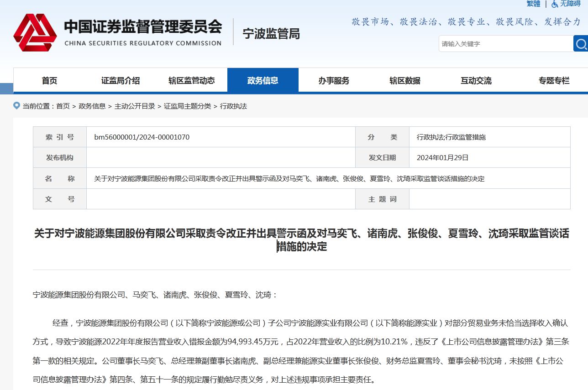Open the 首页 navigation tab

tap(49, 81)
